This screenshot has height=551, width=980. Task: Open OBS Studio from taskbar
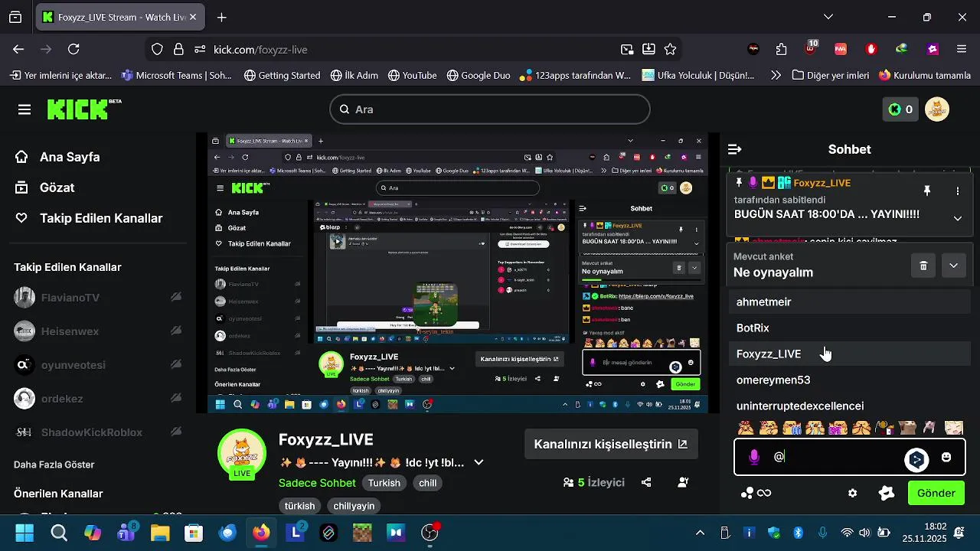click(430, 533)
